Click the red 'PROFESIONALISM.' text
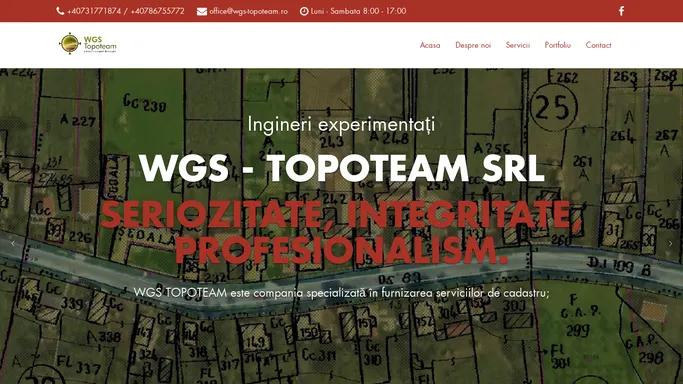 (x=342, y=250)
